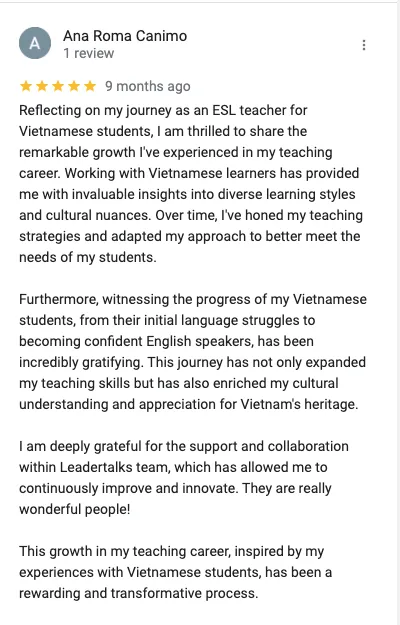Click the paragraph starting 'Reflecting on my journey'
The image size is (400, 625).
coord(191,184)
